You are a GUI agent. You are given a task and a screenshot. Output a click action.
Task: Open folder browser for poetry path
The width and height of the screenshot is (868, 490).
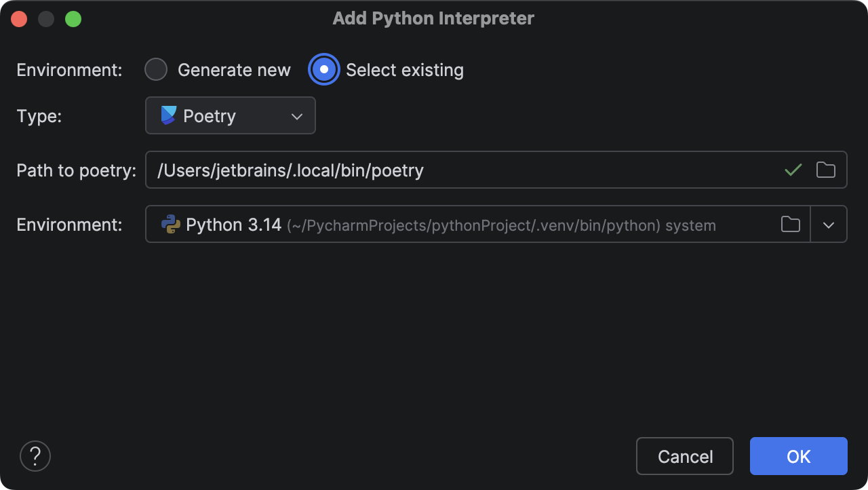click(825, 170)
